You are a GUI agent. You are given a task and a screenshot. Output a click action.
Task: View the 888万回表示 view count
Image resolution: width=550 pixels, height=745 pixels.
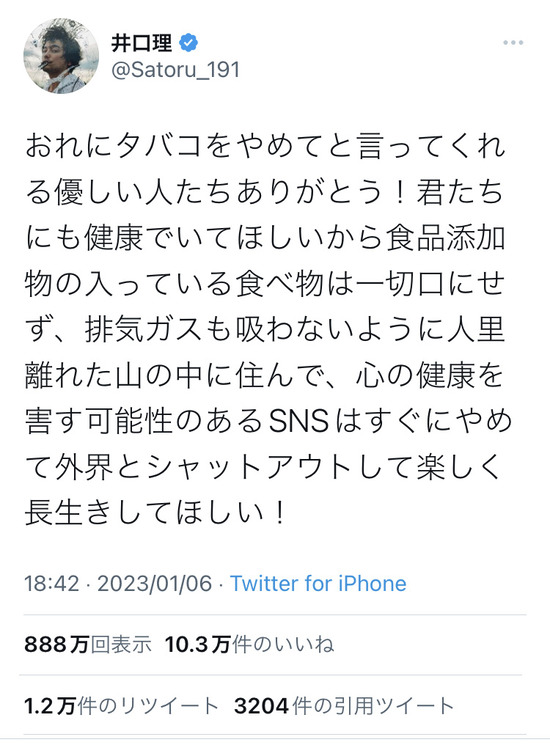click(x=88, y=645)
